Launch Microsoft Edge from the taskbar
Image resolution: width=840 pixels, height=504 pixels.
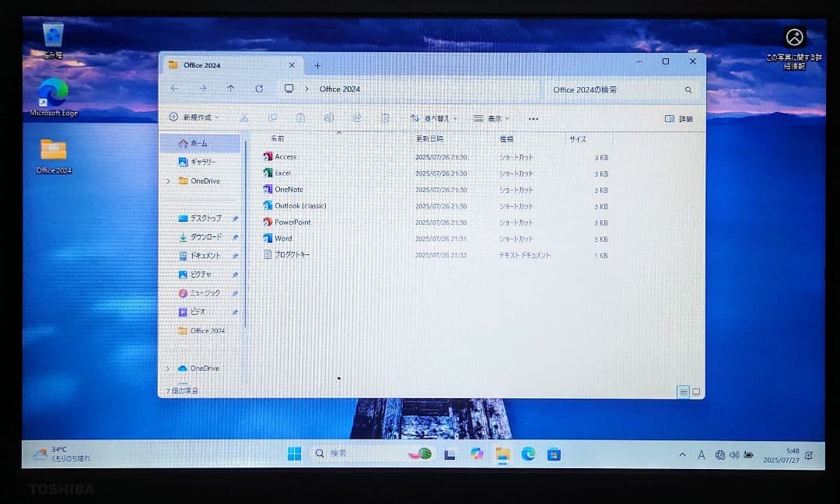(x=527, y=453)
